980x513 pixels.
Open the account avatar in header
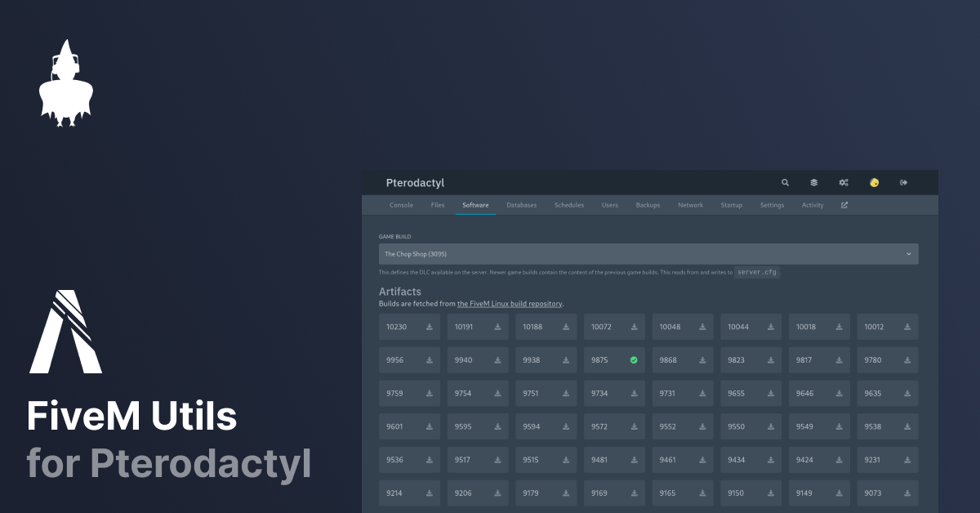tap(874, 183)
